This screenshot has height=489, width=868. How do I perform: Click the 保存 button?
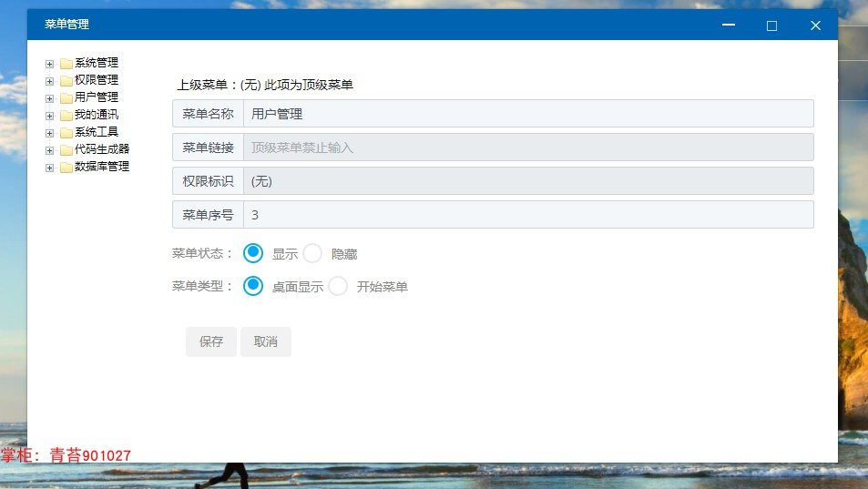tap(211, 341)
